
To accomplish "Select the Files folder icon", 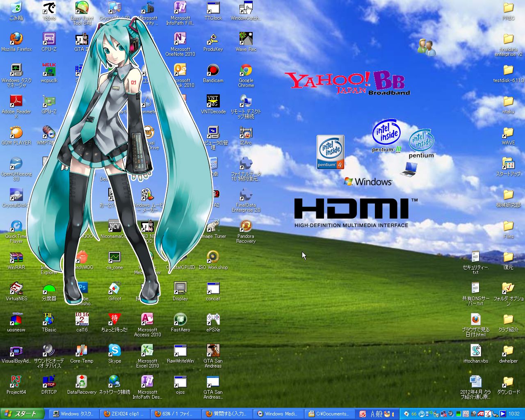I will 509,229.
